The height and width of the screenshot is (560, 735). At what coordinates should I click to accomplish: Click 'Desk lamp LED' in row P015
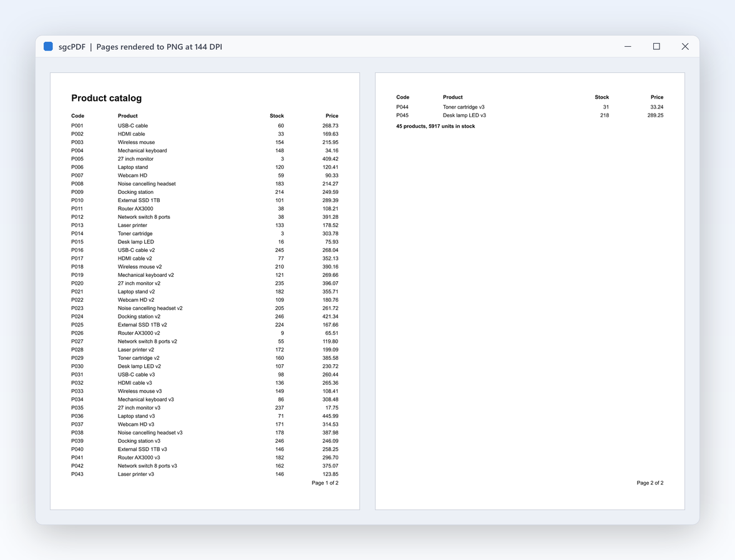(x=135, y=242)
